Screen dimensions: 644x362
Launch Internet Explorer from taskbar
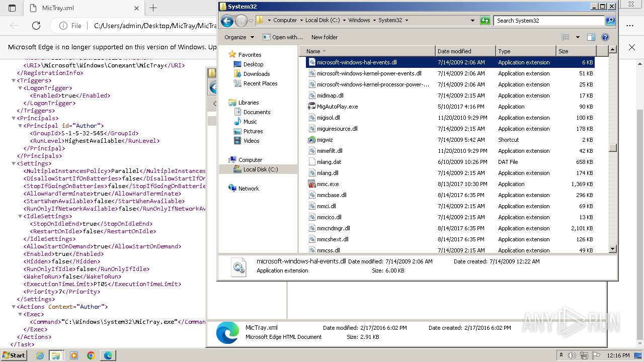click(x=40, y=355)
